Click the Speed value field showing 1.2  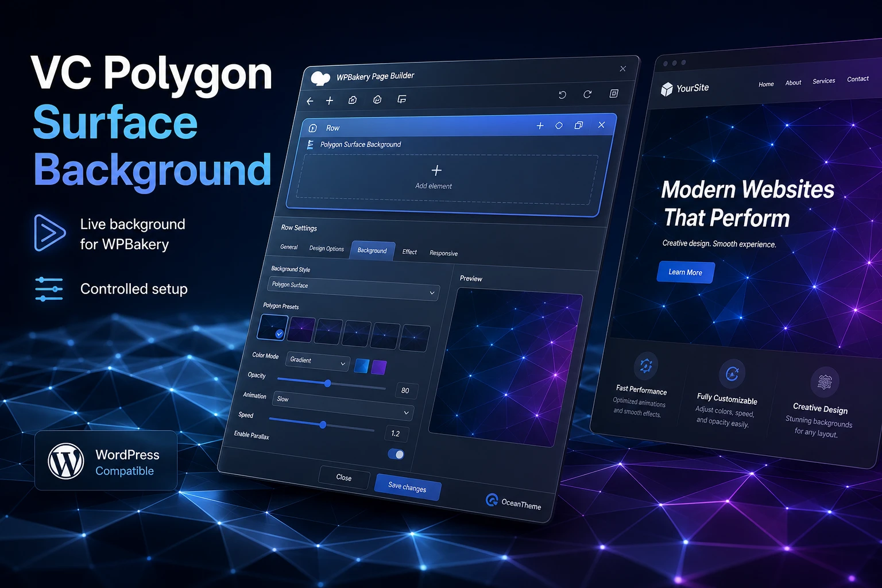coord(396,434)
